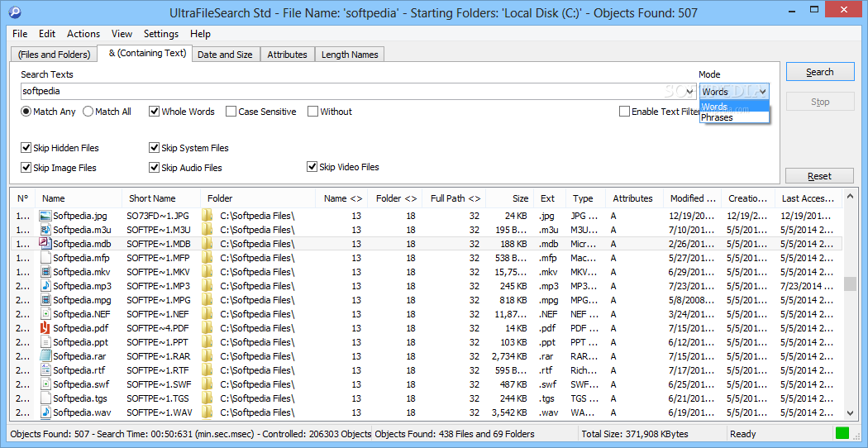Viewport: 868px width, 448px height.
Task: Switch to the Attributes tab
Action: coord(288,55)
